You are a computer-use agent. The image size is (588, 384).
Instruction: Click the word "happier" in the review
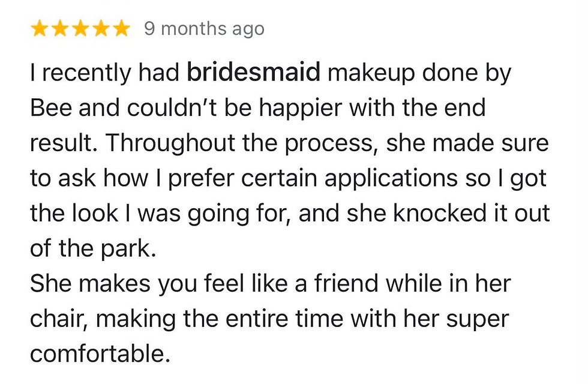[x=301, y=109]
